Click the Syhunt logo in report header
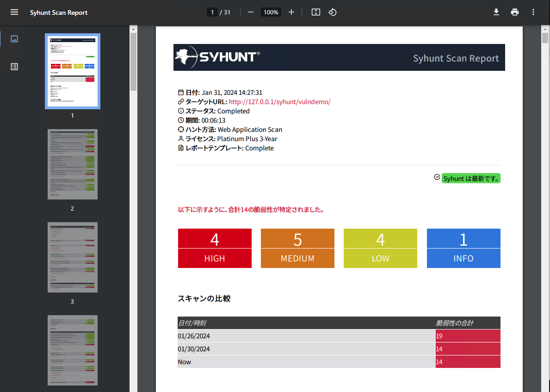 (218, 57)
